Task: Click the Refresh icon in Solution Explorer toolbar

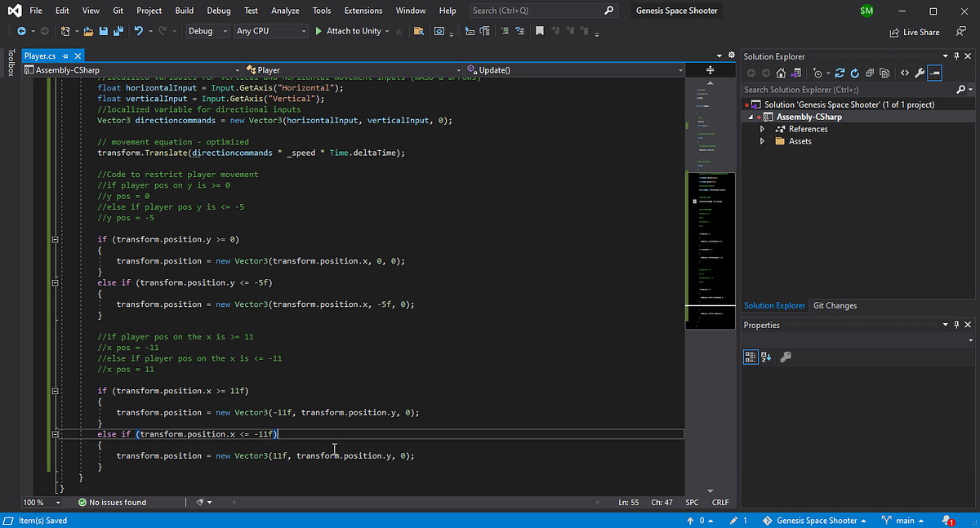Action: [x=854, y=73]
